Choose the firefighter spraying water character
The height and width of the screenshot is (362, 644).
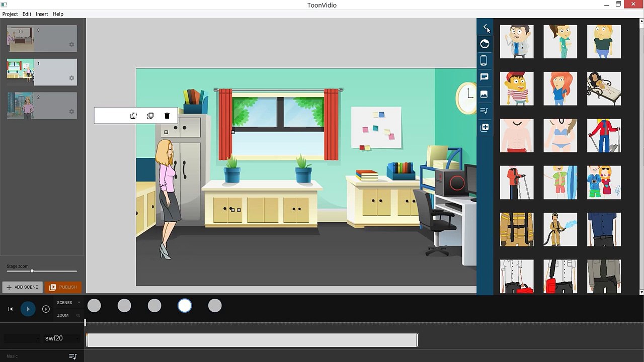(x=560, y=229)
